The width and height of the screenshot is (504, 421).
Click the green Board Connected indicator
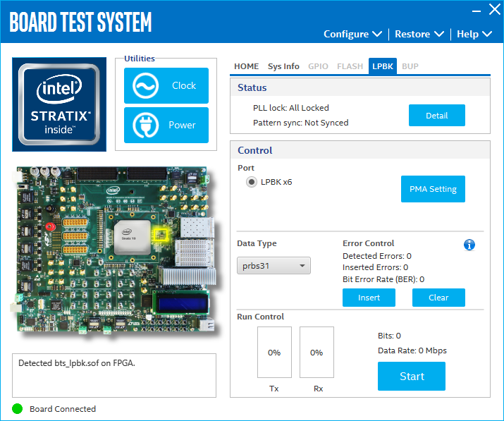pos(18,408)
